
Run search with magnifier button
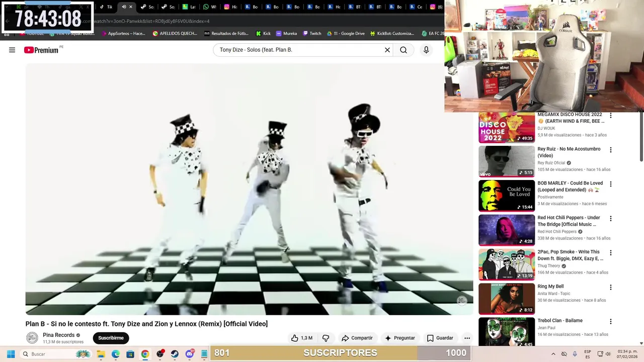tap(404, 50)
